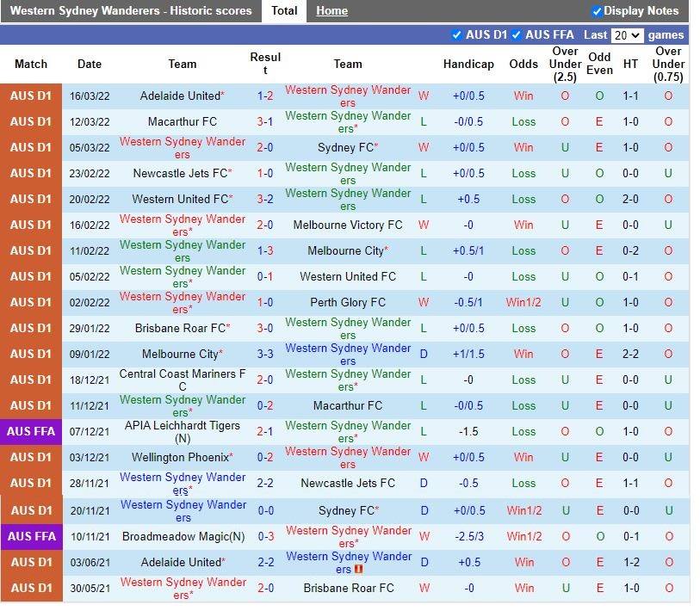
Task: Open APIA Leichhardt Tigers team page
Action: pyautogui.click(x=183, y=425)
